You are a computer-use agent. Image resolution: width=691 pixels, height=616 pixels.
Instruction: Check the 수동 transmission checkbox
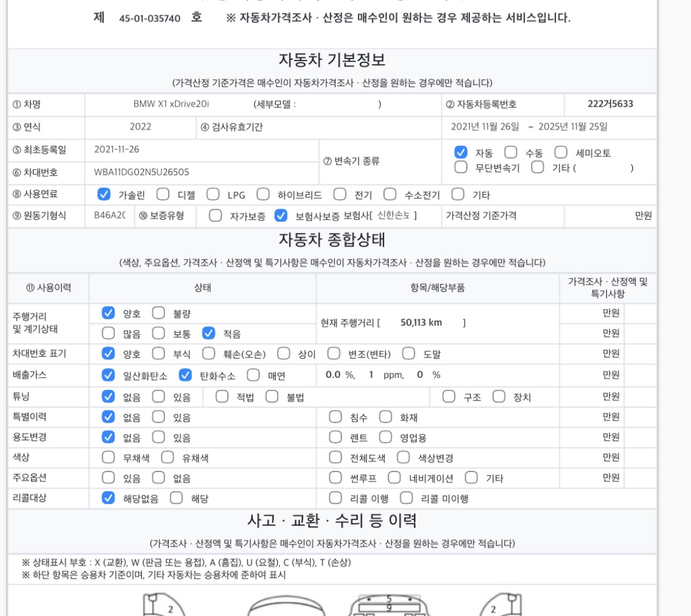[x=510, y=153]
